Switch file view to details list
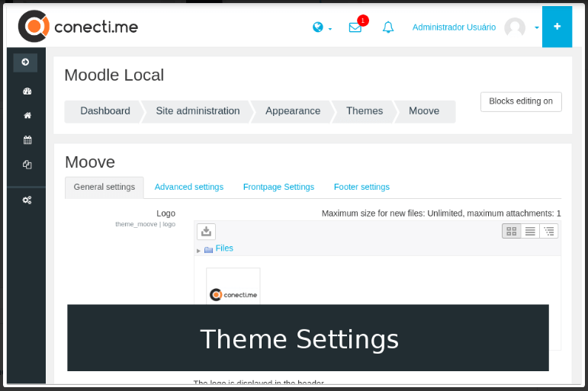Image resolution: width=588 pixels, height=391 pixels. click(530, 231)
